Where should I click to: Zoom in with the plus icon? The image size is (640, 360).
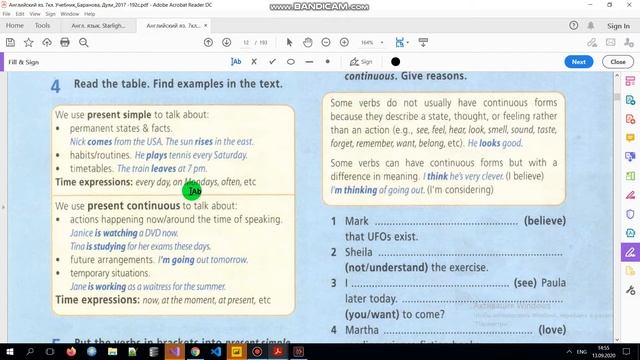[344, 42]
